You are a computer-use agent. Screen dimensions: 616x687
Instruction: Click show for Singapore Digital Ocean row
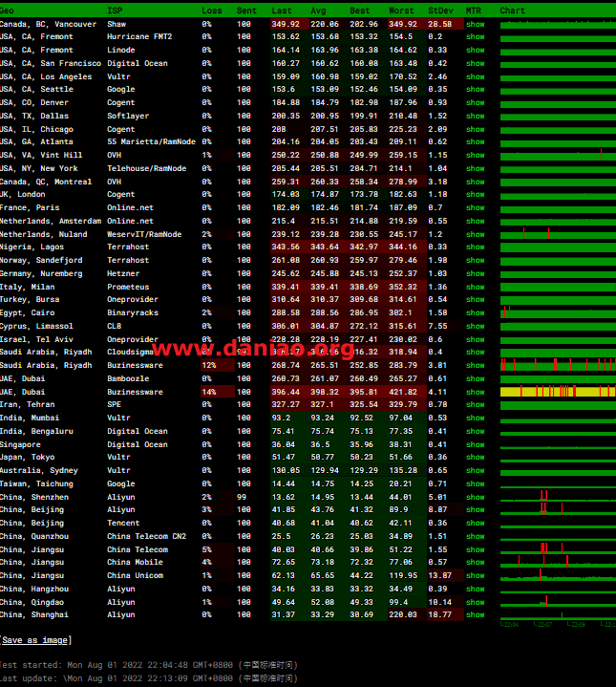click(x=475, y=444)
